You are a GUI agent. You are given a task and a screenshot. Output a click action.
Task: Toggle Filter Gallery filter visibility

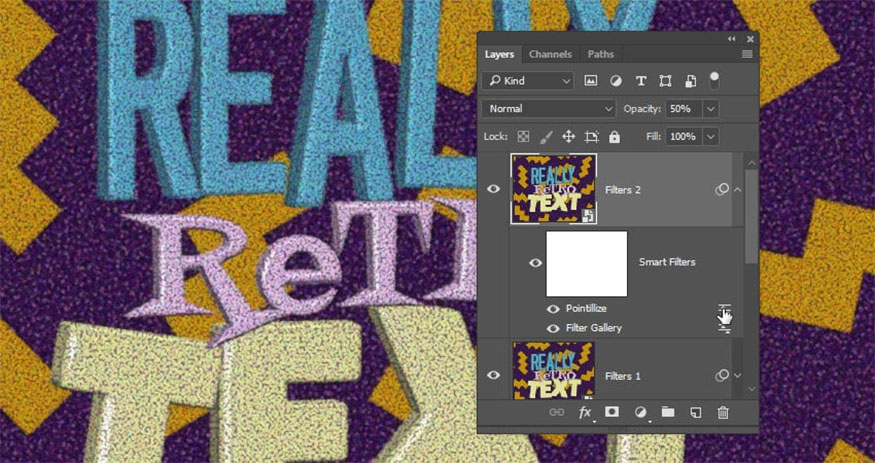553,329
